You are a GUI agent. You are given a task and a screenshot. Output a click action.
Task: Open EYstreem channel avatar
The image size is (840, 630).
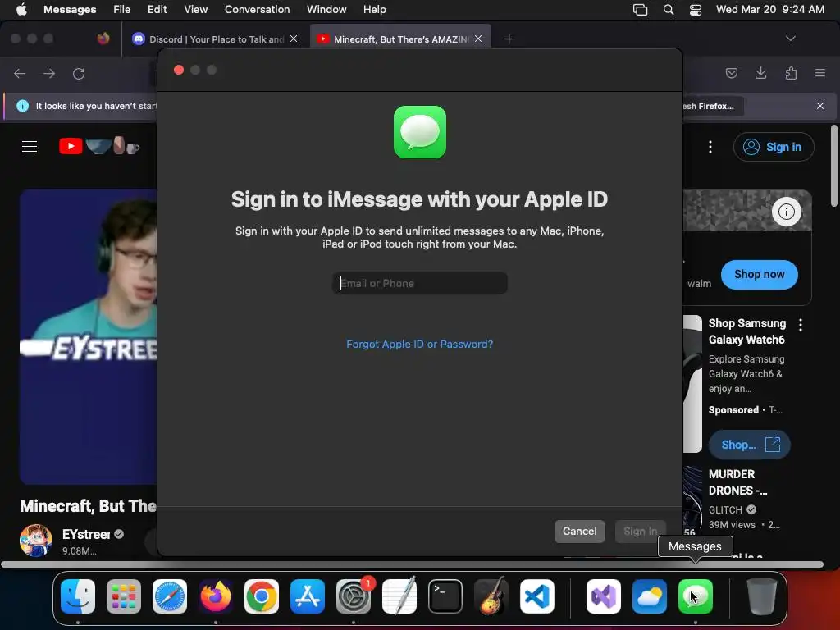pyautogui.click(x=36, y=541)
